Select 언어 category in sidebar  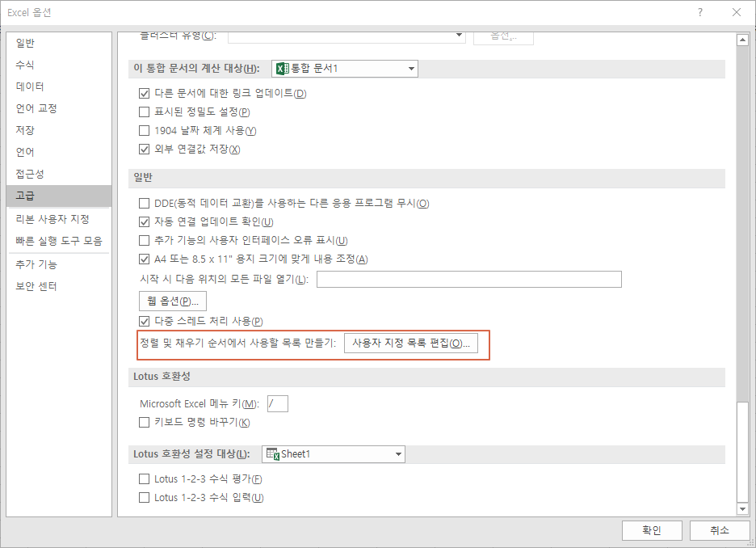tap(59, 152)
